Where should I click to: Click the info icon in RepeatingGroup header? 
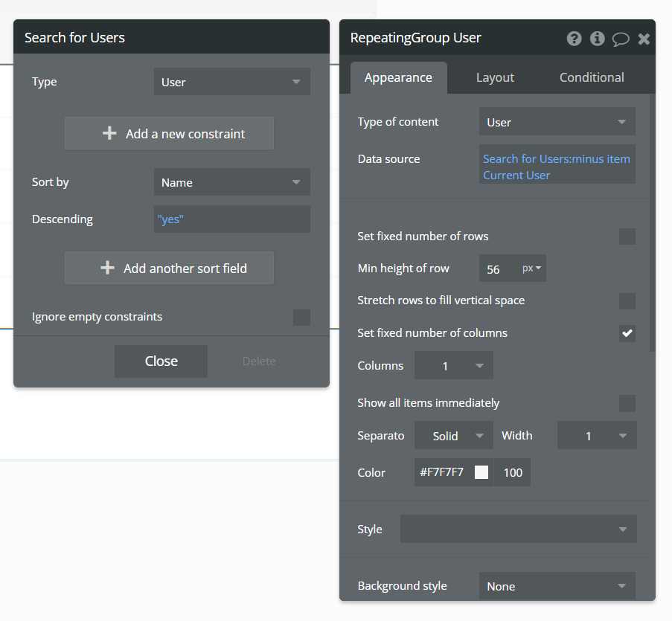pyautogui.click(x=597, y=39)
